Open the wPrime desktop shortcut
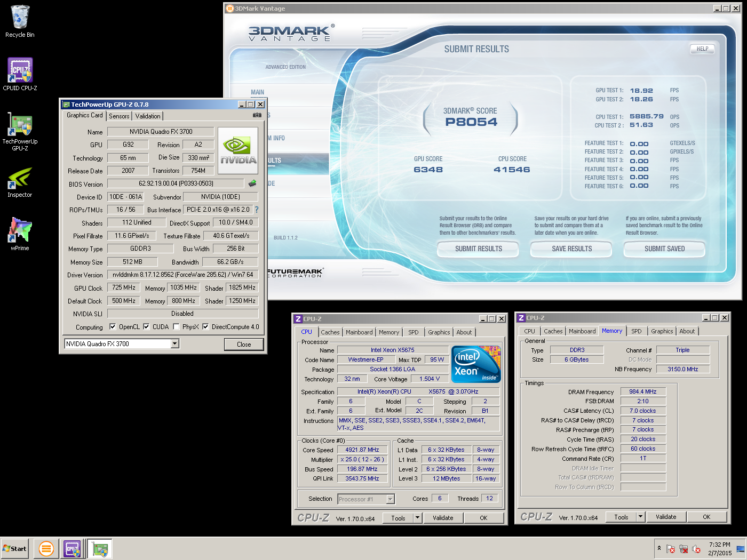747x560 pixels. point(20,234)
